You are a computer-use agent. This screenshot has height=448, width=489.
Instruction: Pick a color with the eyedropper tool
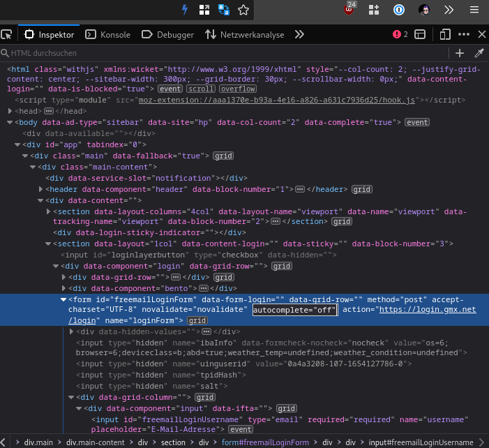[x=479, y=53]
